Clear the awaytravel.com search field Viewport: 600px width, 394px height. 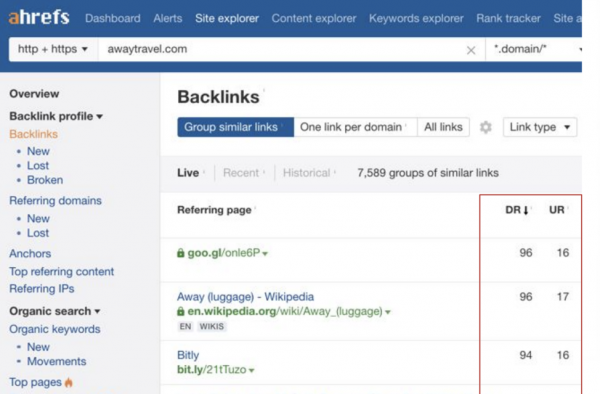471,50
